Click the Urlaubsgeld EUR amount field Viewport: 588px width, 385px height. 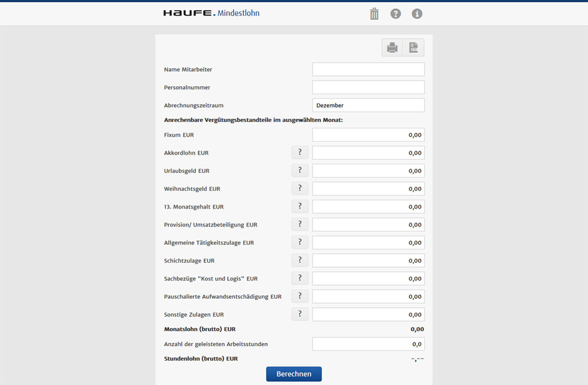tap(368, 171)
